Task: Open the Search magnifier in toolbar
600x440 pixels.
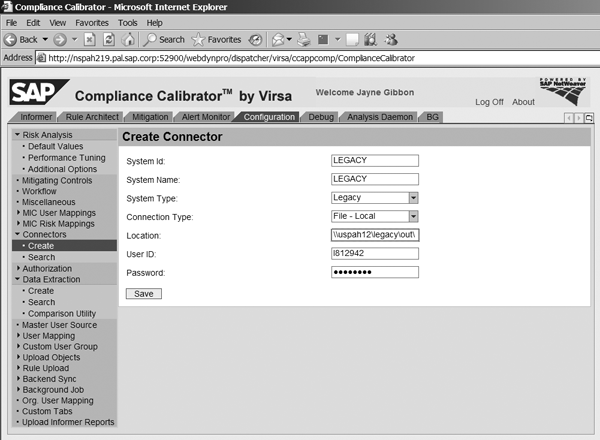Action: 150,39
